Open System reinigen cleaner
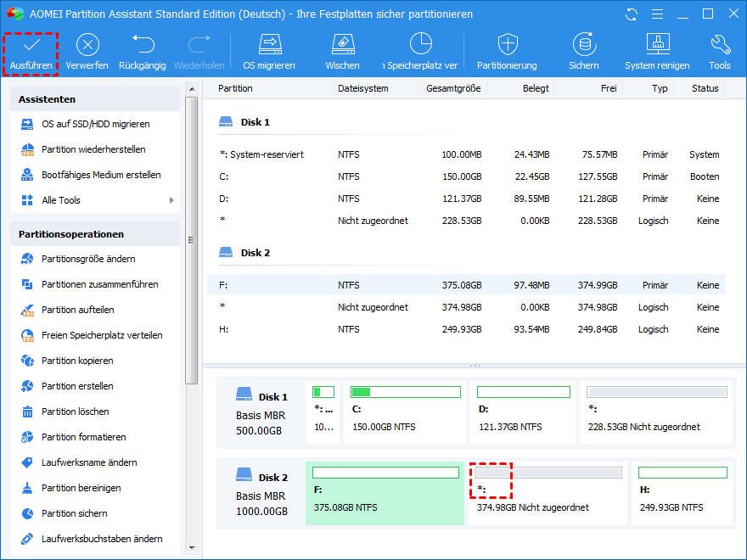The image size is (747, 560). click(658, 46)
